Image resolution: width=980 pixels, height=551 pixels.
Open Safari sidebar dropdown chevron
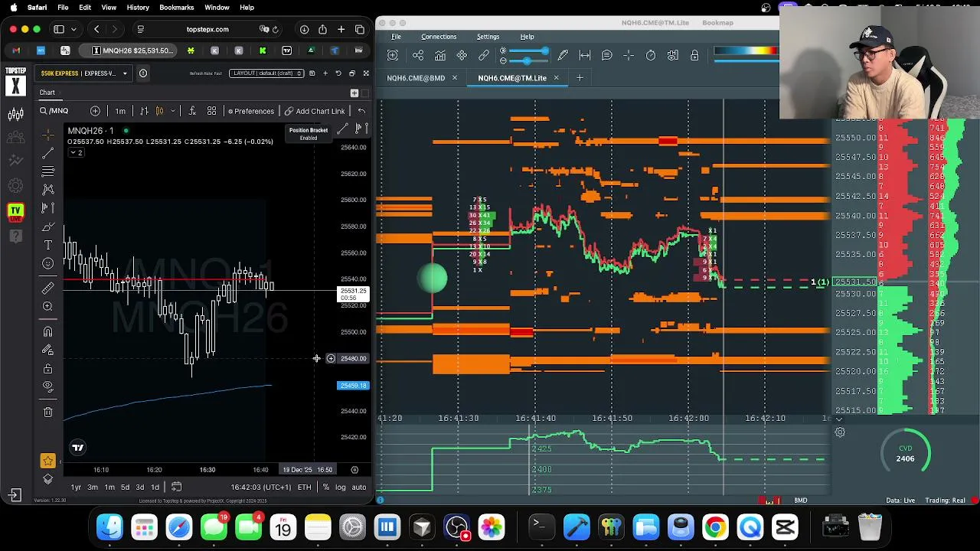click(72, 29)
